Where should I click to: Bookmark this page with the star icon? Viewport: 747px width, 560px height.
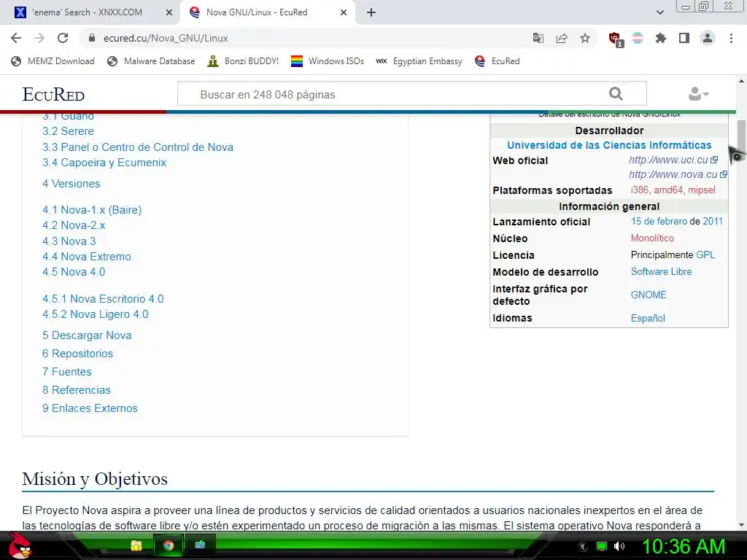point(585,38)
